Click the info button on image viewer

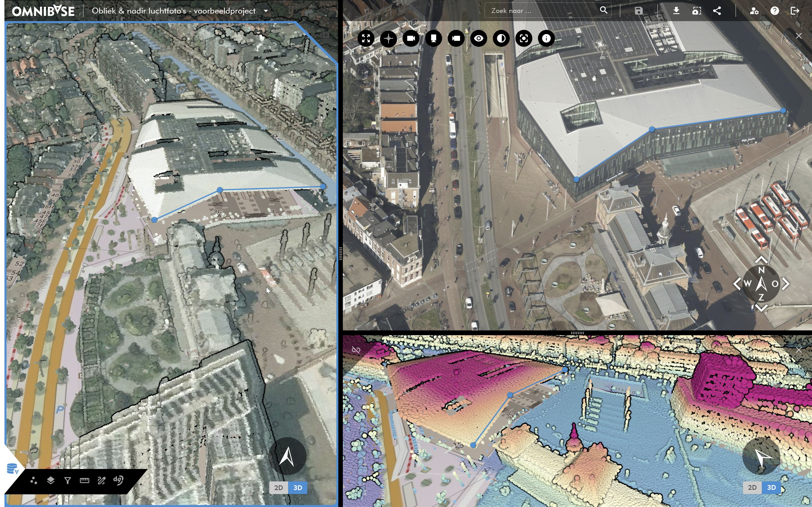point(546,39)
